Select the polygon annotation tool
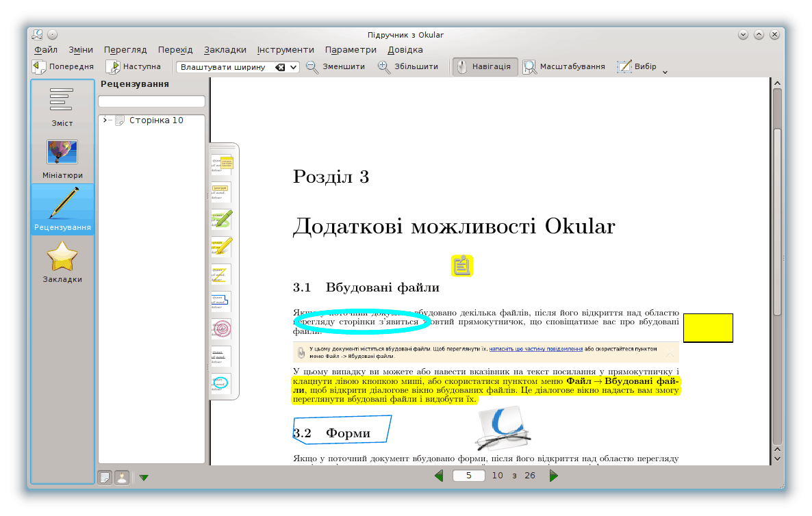 [222, 301]
